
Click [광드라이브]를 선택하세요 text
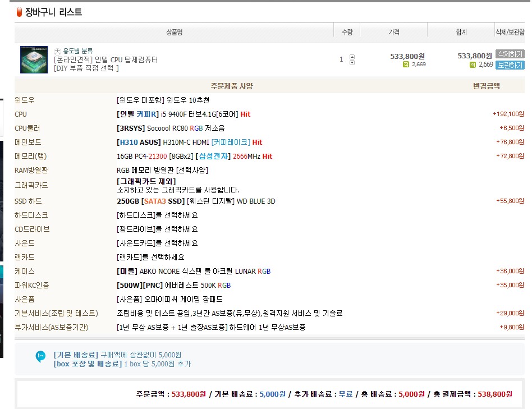157,229
